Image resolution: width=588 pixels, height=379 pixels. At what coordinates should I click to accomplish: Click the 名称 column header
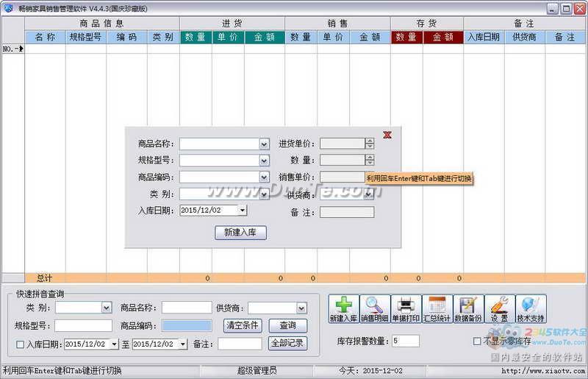click(45, 38)
